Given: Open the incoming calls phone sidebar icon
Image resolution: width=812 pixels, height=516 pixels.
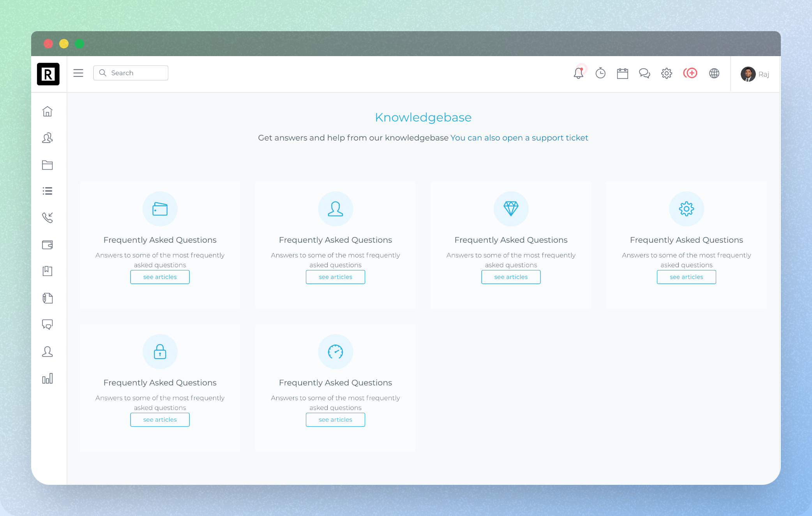Looking at the screenshot, I should click(48, 217).
